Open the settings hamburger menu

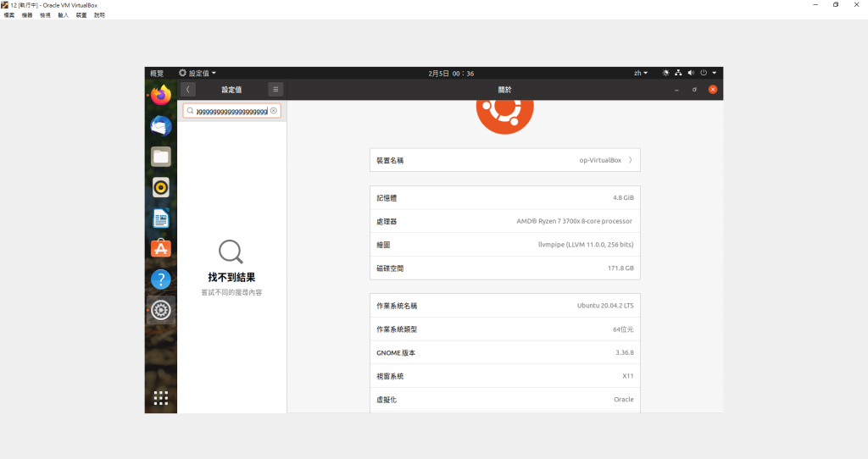(x=275, y=89)
